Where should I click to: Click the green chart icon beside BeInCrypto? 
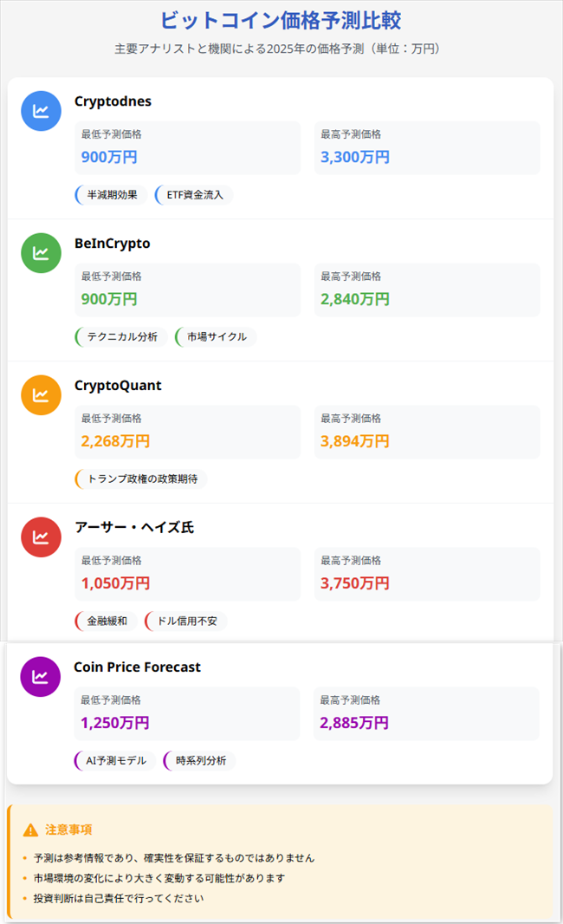[x=42, y=253]
